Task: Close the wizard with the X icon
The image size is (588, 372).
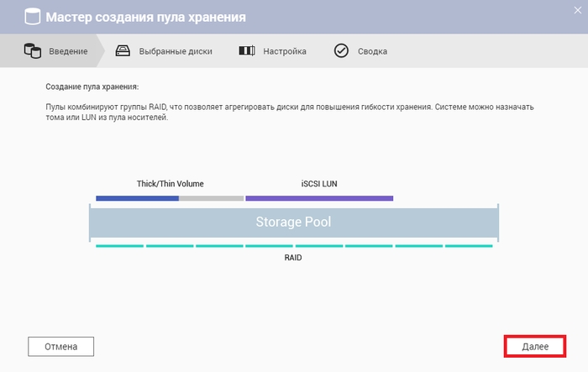Action: tap(578, 11)
